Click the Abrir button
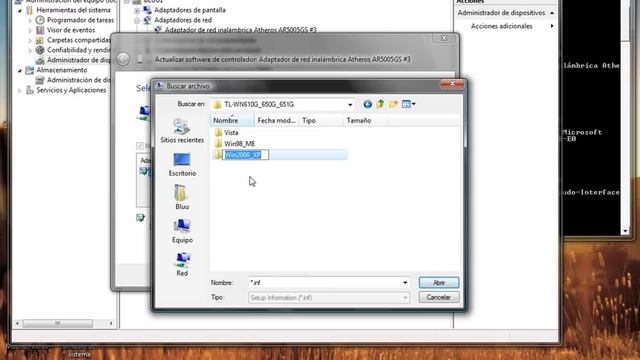Viewport: 640px width, 360px height. coord(439,282)
